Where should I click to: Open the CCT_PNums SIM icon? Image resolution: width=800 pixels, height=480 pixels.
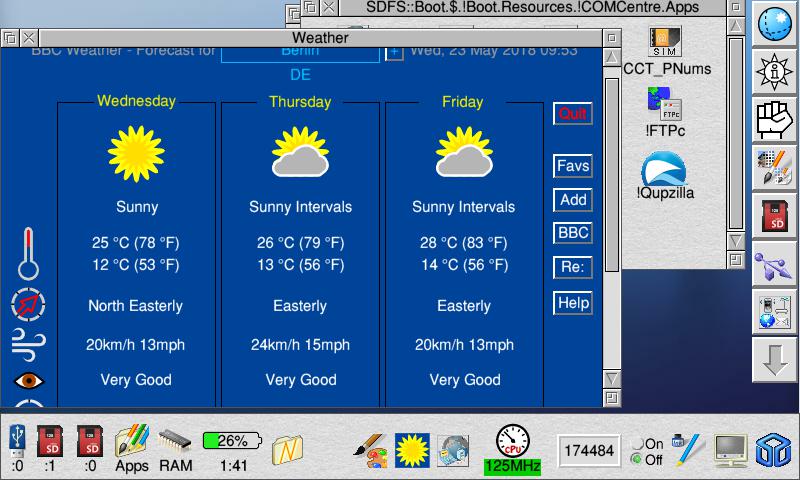click(663, 52)
